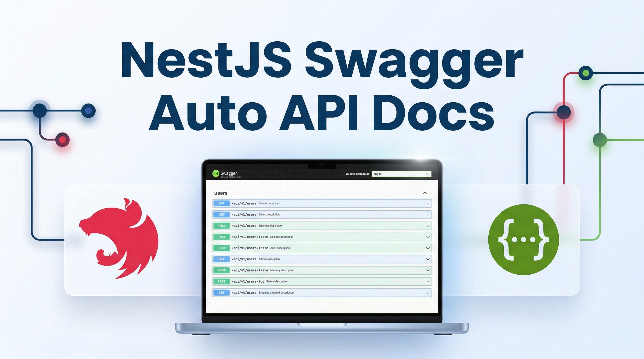Expand the /api/v1/users/fasle row chevron
The height and width of the screenshot is (359, 644).
point(428,270)
